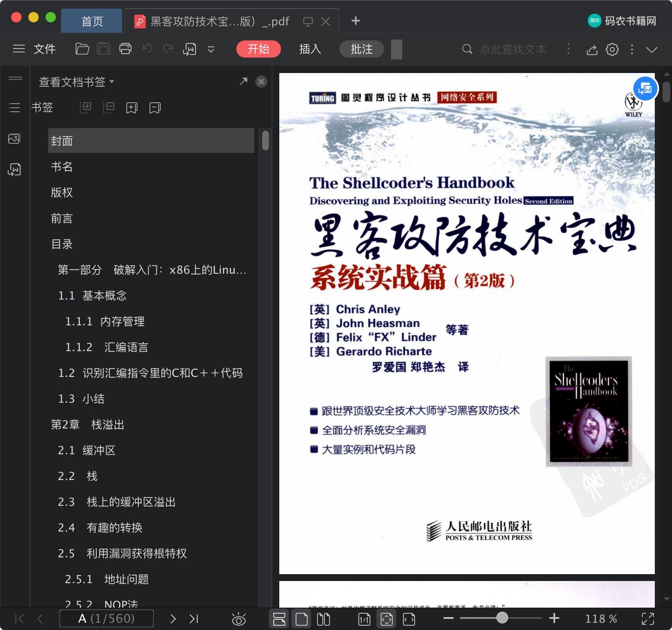672x630 pixels.
Task: Open bookmark 1.2 识别汇编指令里的C和C++代码
Action: click(150, 373)
